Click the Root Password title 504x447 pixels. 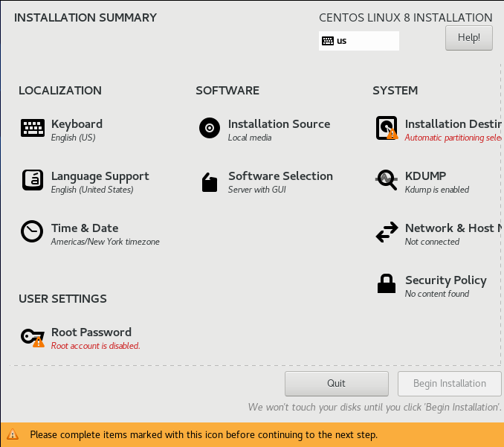pos(91,332)
